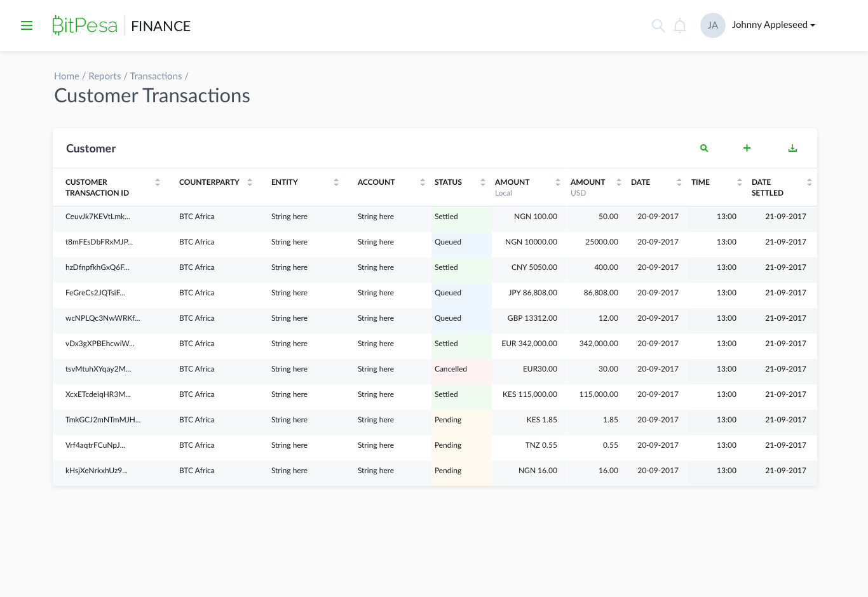Click Settled status for NGN 100.00 row

pos(461,219)
